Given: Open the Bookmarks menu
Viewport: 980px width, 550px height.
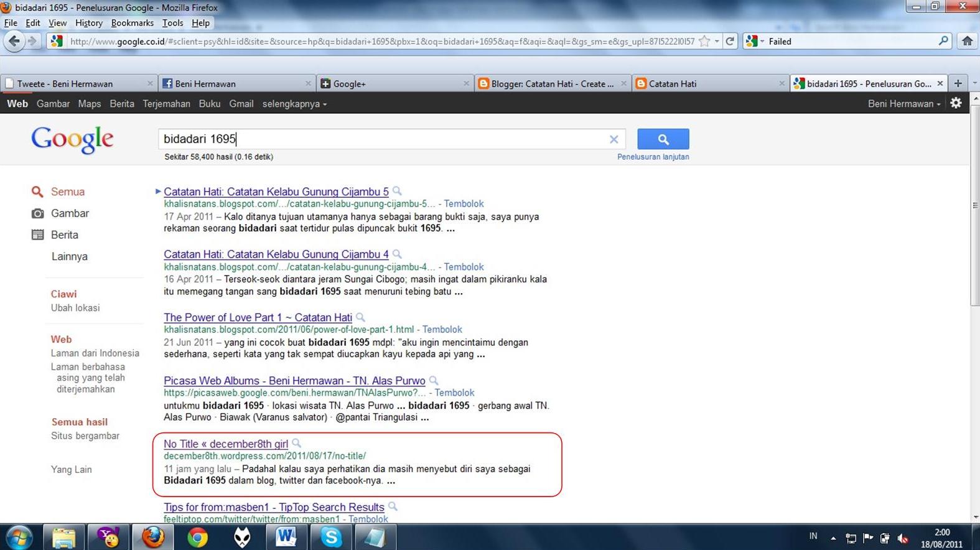Looking at the screenshot, I should click(133, 23).
